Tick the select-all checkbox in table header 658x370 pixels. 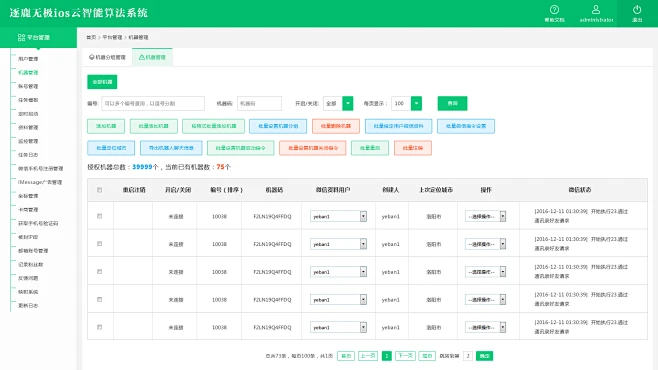pyautogui.click(x=99, y=190)
